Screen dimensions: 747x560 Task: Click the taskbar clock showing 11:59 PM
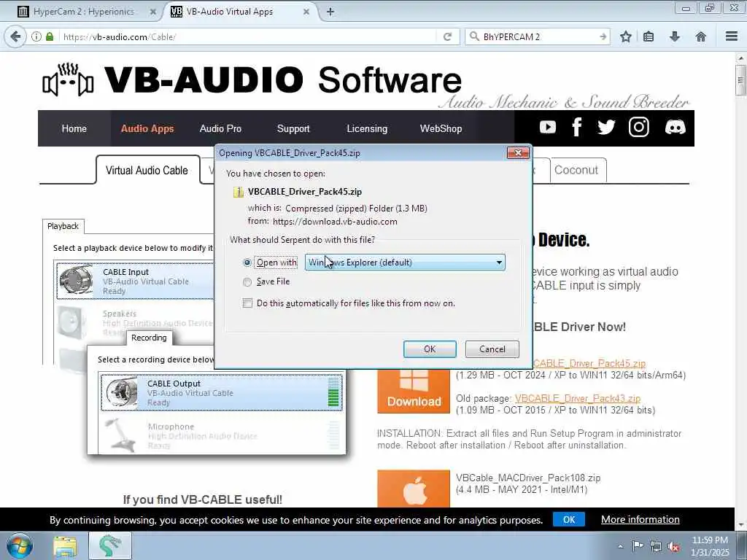[x=710, y=546]
